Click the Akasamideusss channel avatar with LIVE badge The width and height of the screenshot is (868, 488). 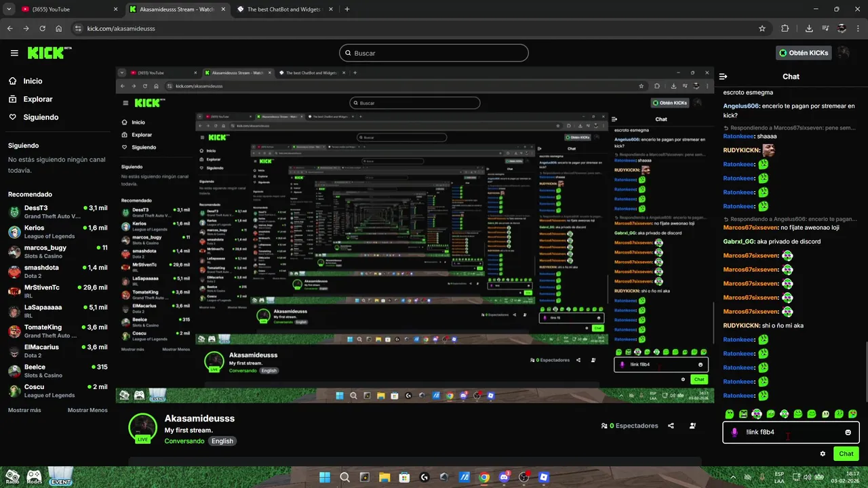142,428
